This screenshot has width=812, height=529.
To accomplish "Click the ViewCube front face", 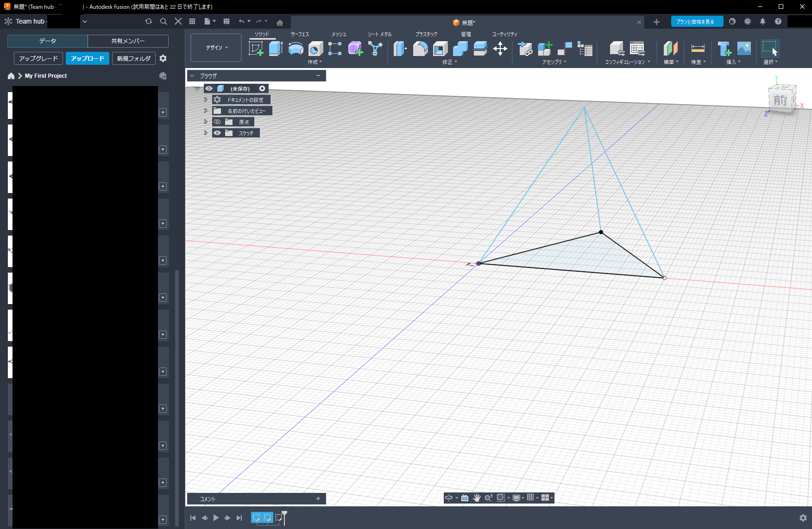I will (x=780, y=100).
